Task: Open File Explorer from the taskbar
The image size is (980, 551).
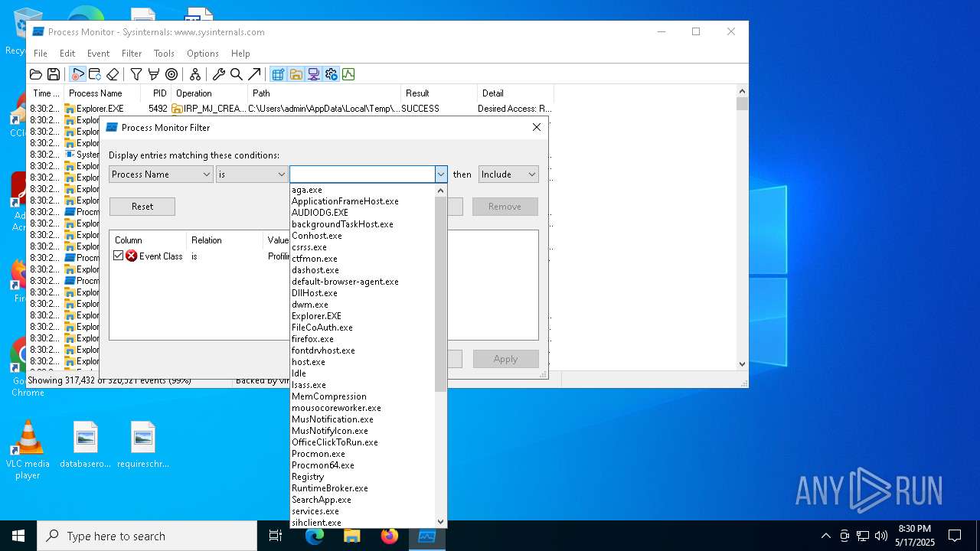Action: (x=352, y=536)
